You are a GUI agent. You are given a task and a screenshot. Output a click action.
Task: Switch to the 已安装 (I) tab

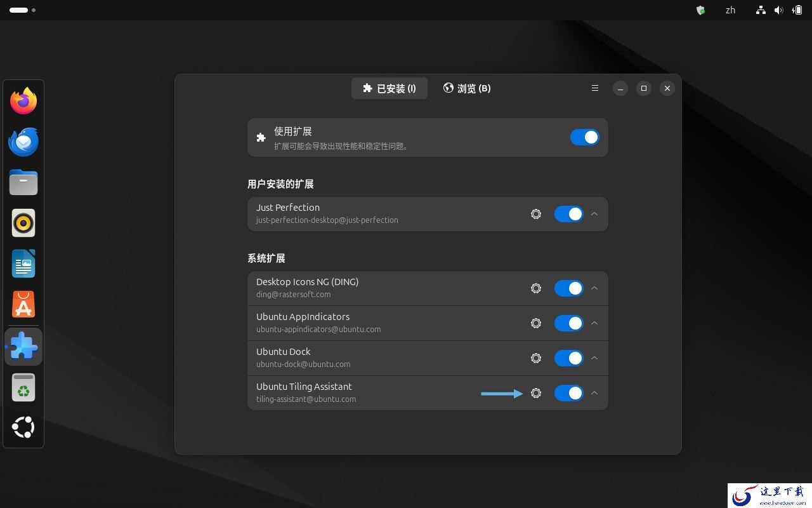pos(390,88)
